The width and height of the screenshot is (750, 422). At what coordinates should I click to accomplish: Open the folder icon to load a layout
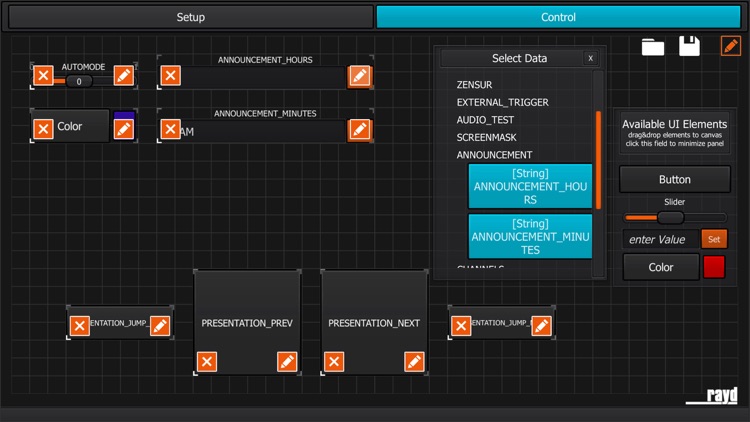(653, 46)
